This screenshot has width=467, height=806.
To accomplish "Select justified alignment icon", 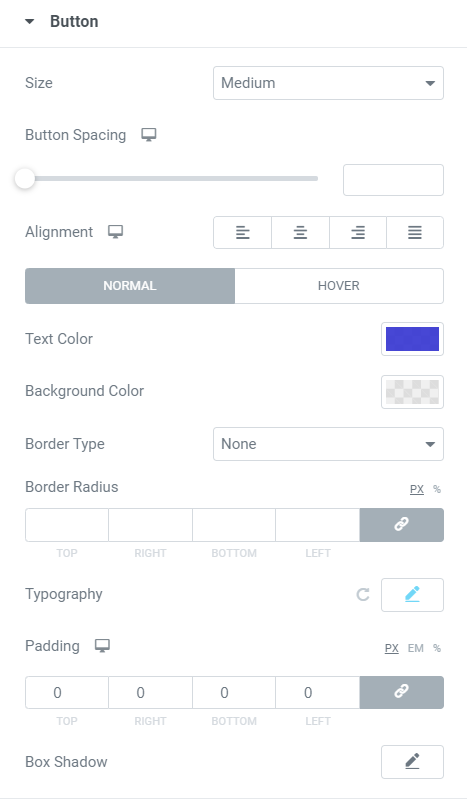I will [x=415, y=233].
